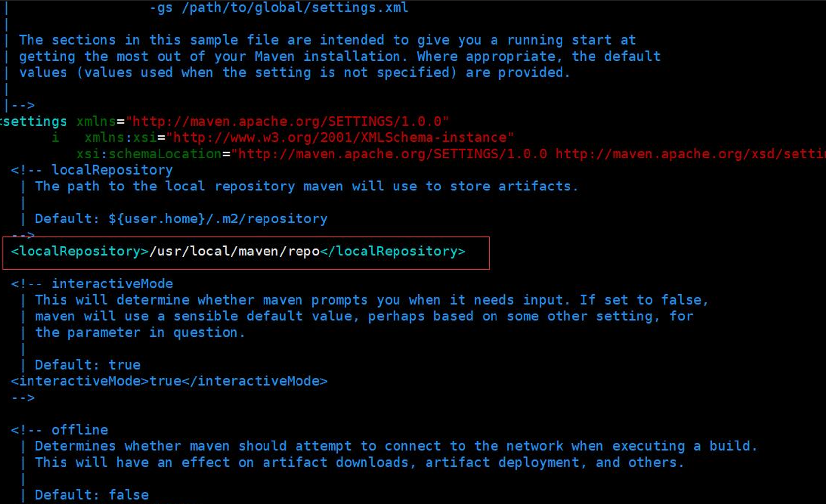Click the closing '</localRepository>' tag
The width and height of the screenshot is (826, 504).
tap(393, 251)
